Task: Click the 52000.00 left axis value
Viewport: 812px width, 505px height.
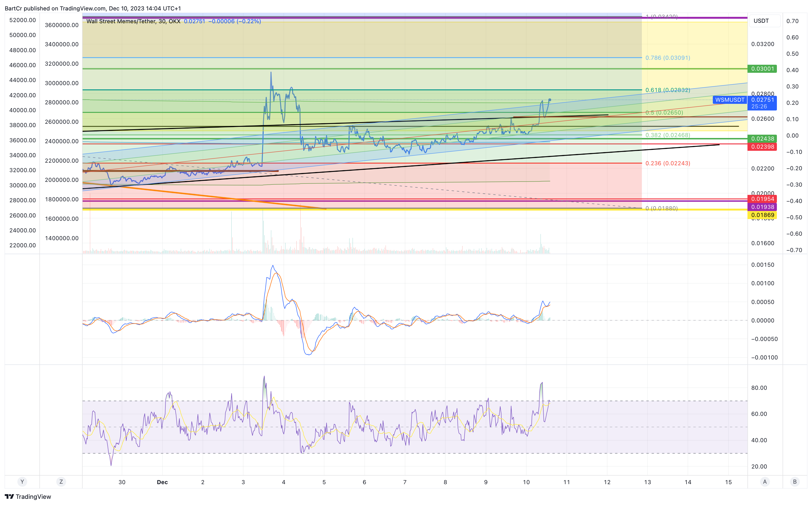Action: [22, 20]
